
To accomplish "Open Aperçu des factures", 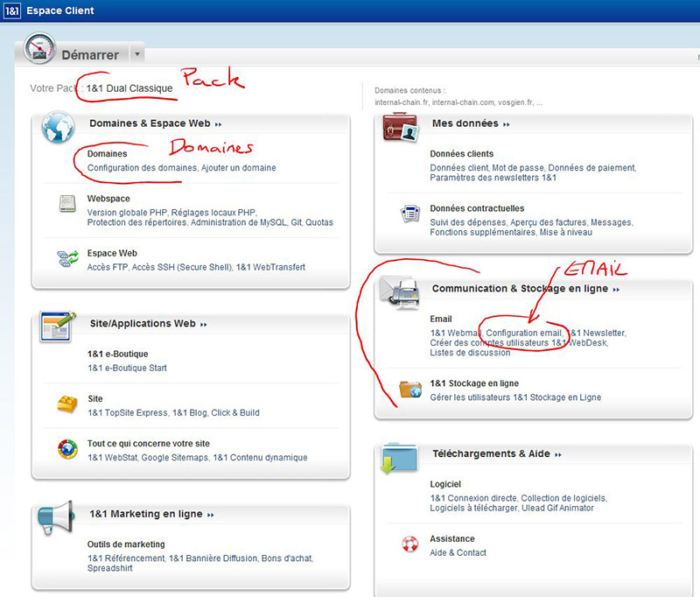I will (549, 222).
